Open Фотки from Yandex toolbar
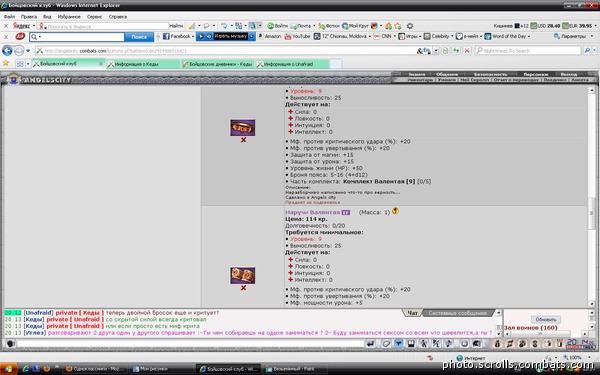The image size is (600, 375). click(329, 26)
